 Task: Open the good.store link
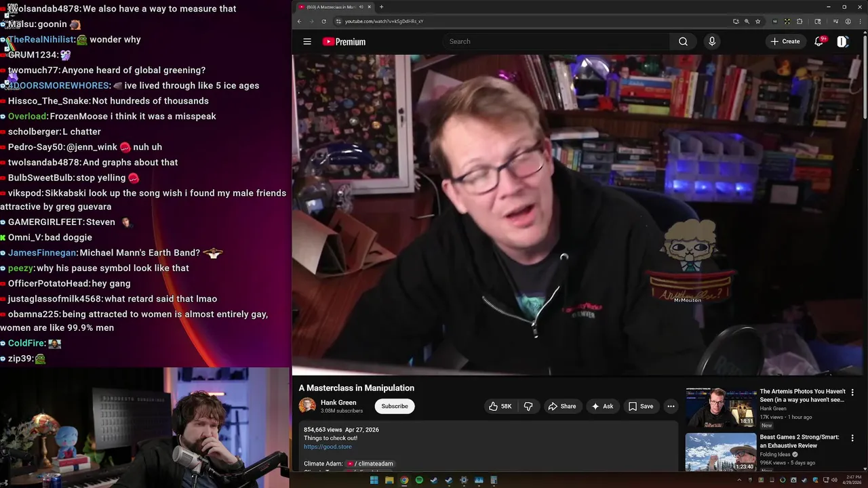tap(328, 447)
